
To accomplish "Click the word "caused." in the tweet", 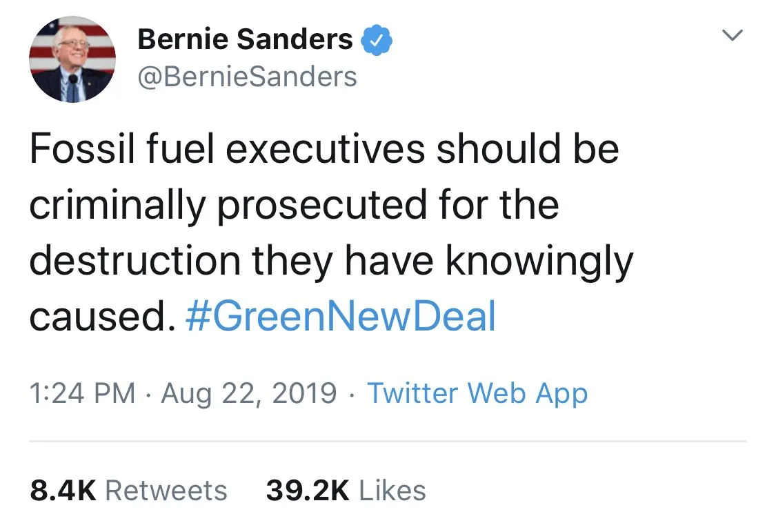I will (98, 317).
